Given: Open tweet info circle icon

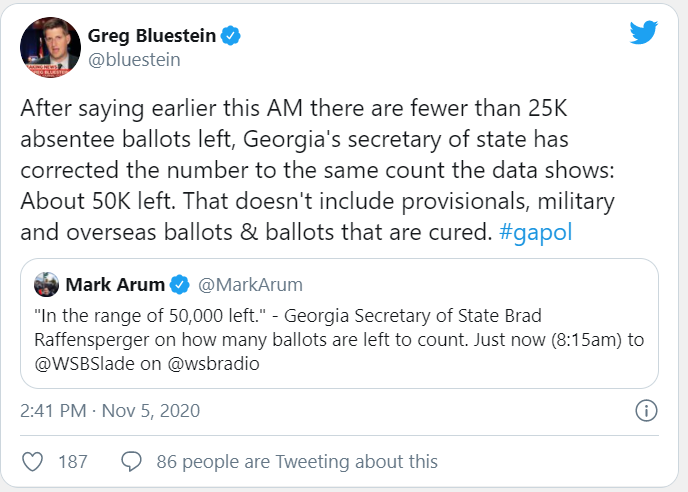Looking at the screenshot, I should click(646, 411).
